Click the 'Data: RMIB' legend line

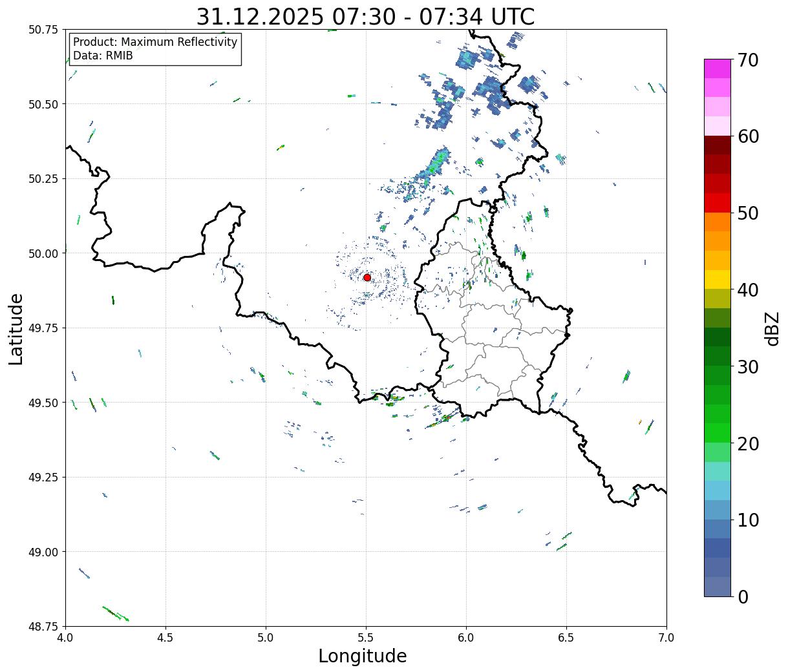[x=103, y=56]
